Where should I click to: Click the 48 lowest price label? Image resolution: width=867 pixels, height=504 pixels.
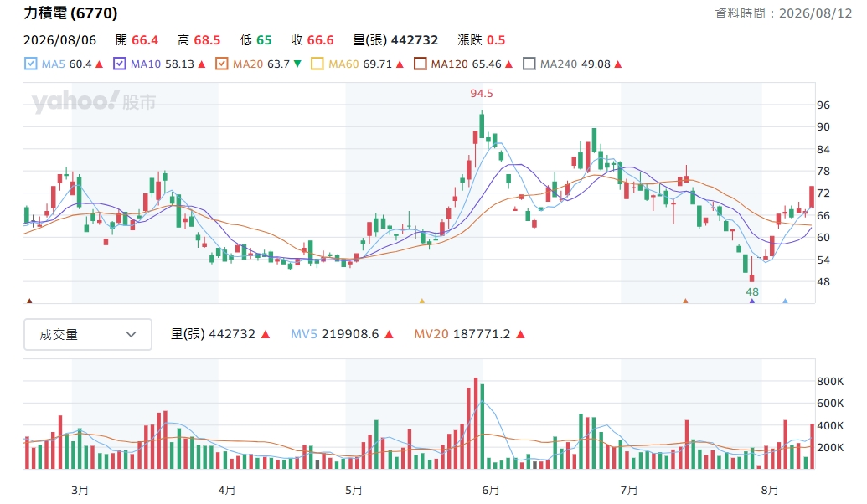[x=752, y=292]
